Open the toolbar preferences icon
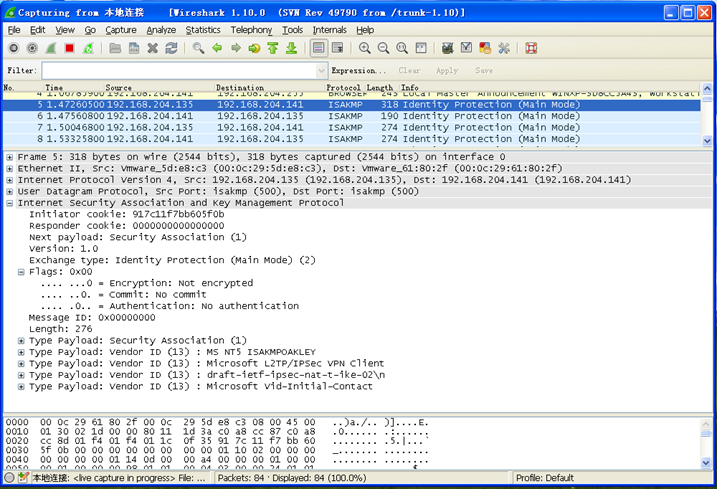The image size is (717, 489). tap(503, 48)
